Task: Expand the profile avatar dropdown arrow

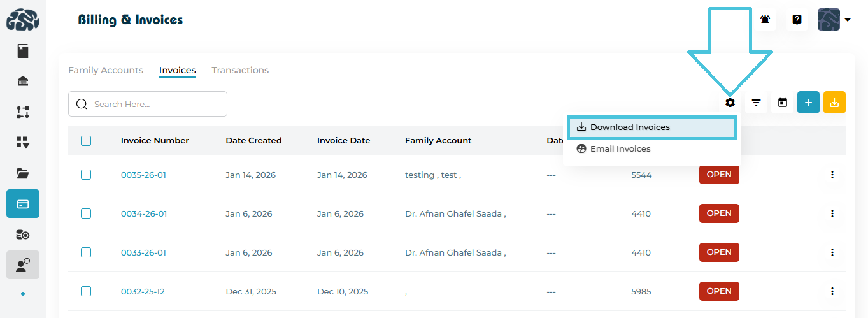Action: [x=848, y=20]
